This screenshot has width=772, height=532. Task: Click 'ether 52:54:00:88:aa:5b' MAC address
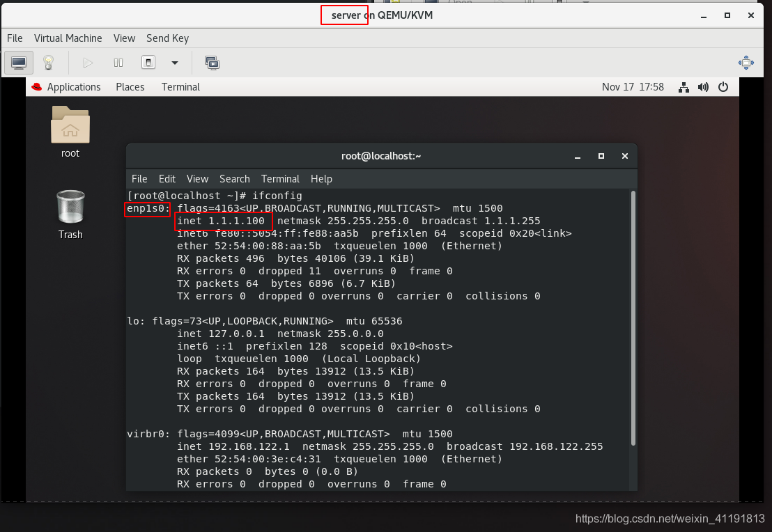[x=249, y=246]
